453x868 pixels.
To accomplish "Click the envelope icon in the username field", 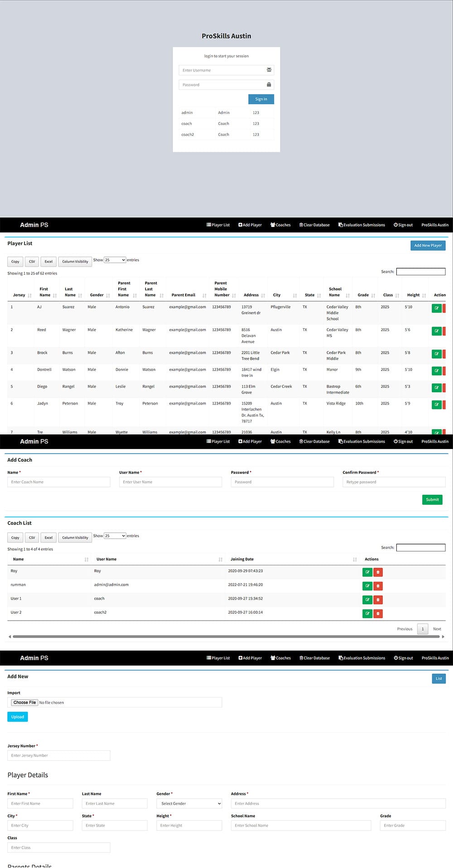I will 269,70.
